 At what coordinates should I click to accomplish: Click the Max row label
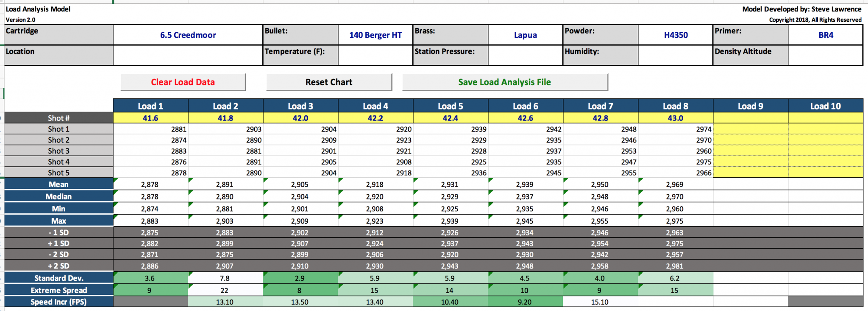58,221
